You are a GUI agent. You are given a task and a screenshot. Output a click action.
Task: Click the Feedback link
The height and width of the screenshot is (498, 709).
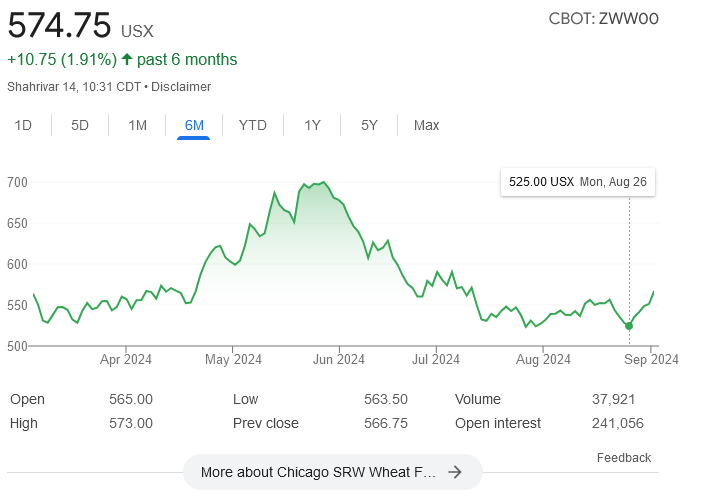pos(623,457)
